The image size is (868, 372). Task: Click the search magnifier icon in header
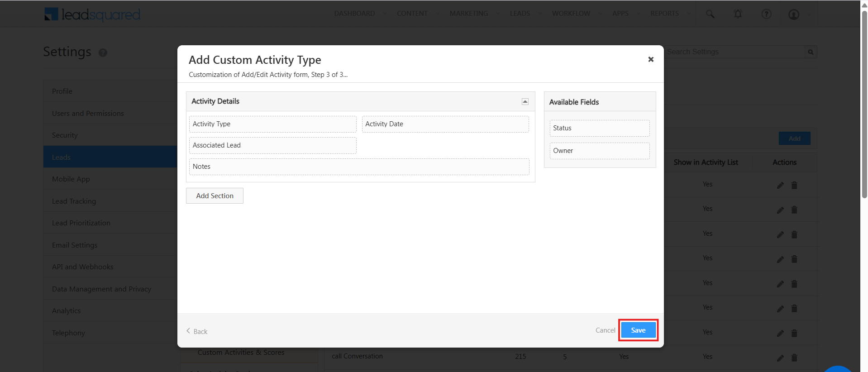point(710,14)
